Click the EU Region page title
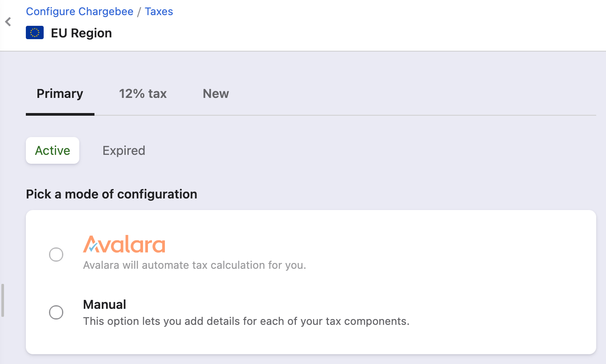The image size is (606, 364). tap(82, 33)
